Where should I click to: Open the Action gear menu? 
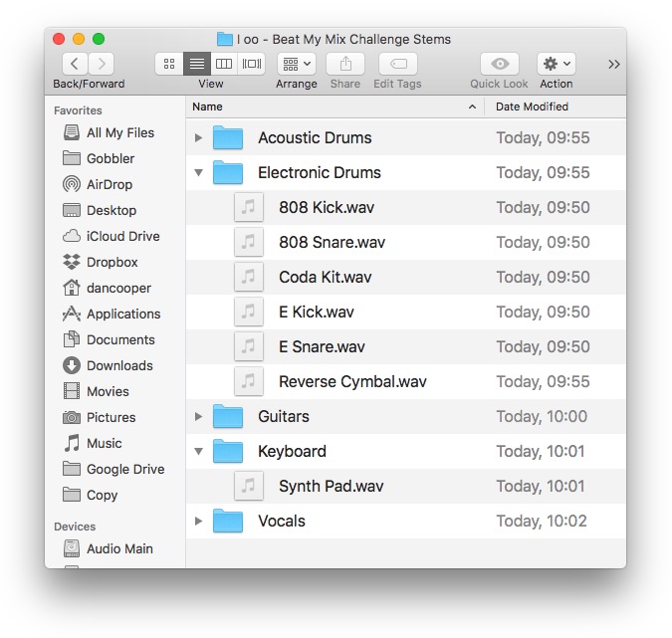(x=557, y=64)
